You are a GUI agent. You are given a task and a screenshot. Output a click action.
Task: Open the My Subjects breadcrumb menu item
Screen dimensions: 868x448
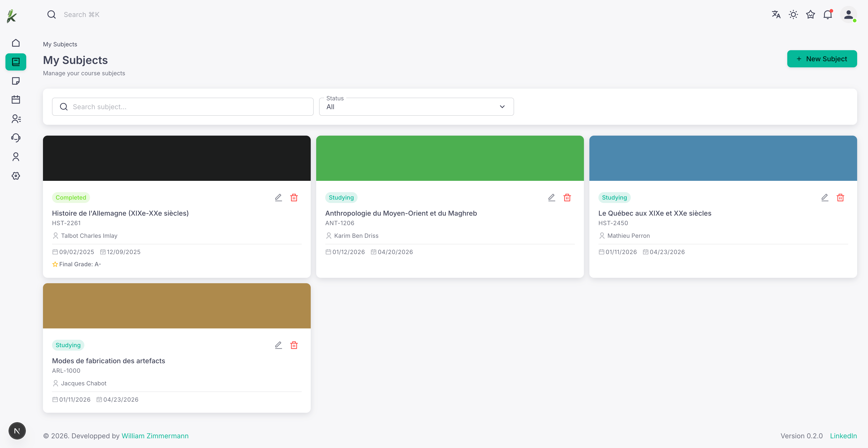pyautogui.click(x=60, y=44)
